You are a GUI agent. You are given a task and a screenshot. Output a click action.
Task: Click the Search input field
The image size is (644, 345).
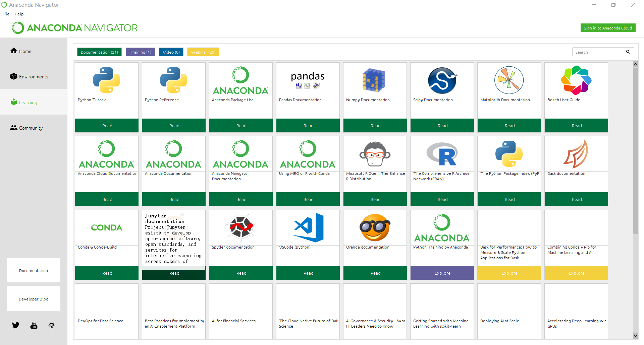click(x=599, y=52)
